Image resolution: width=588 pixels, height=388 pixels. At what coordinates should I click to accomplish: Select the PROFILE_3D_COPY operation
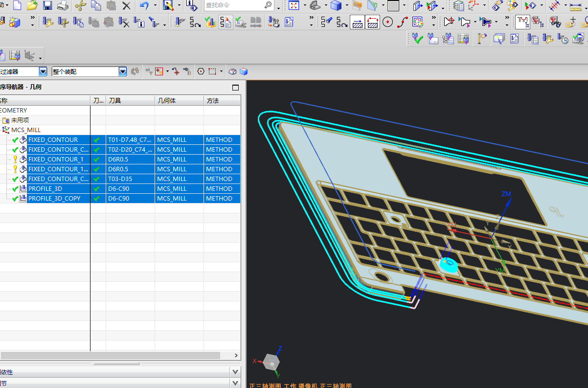54,199
